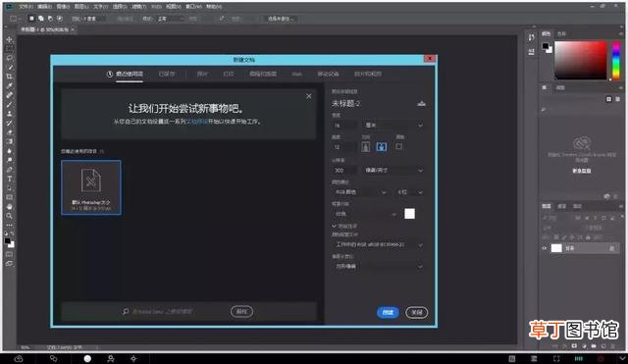
Task: Open the width units dropdown (厘米)
Action: coord(392,126)
